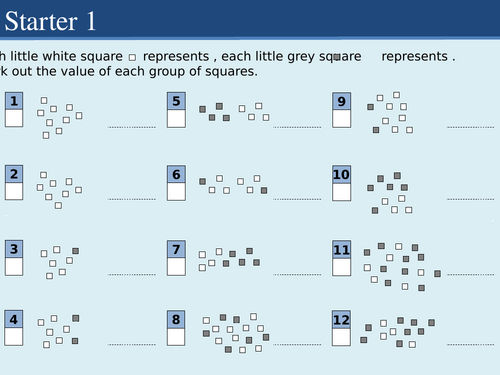Click the answer box under question 10
This screenshot has width=500, height=375.
(x=342, y=192)
